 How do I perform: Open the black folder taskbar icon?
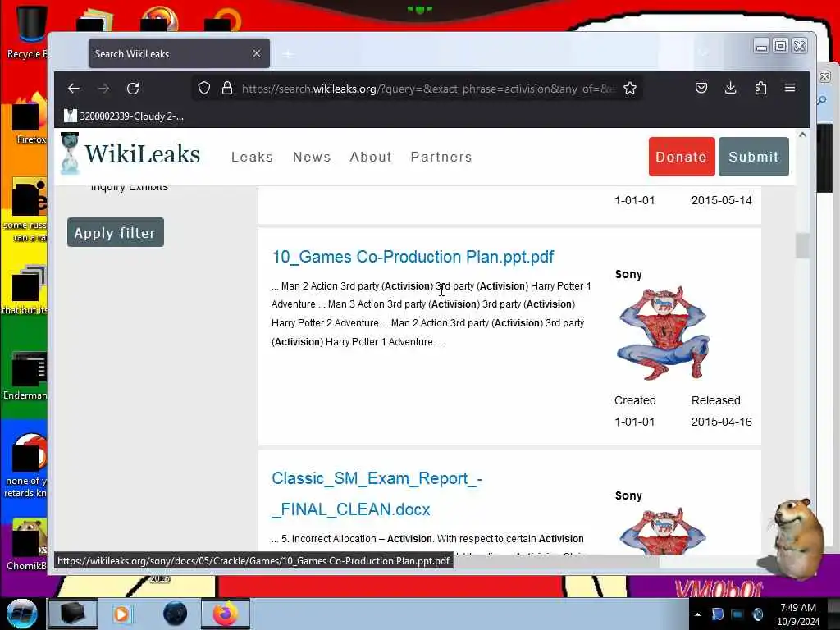[72, 614]
